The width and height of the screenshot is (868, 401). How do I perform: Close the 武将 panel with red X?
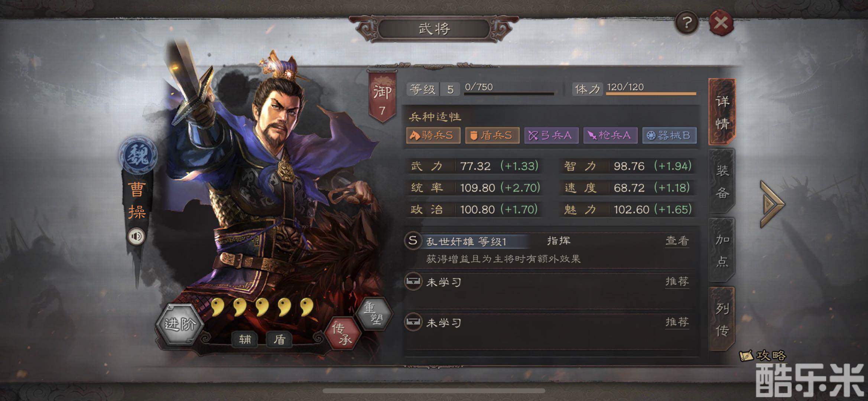[x=721, y=23]
